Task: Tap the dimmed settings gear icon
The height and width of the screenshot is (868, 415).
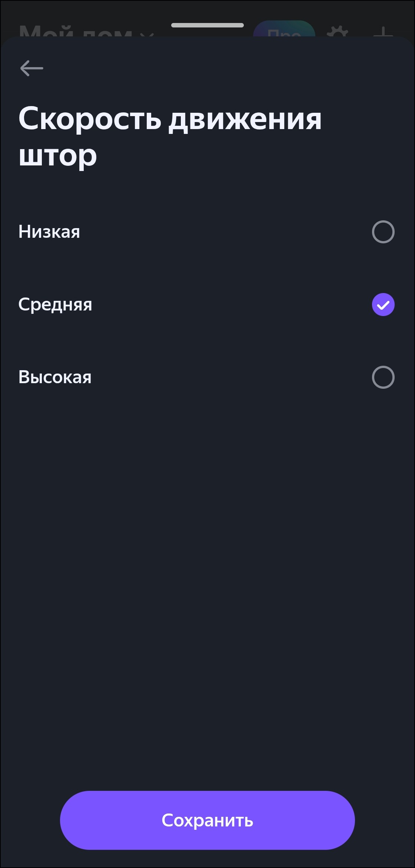Action: pos(337,32)
